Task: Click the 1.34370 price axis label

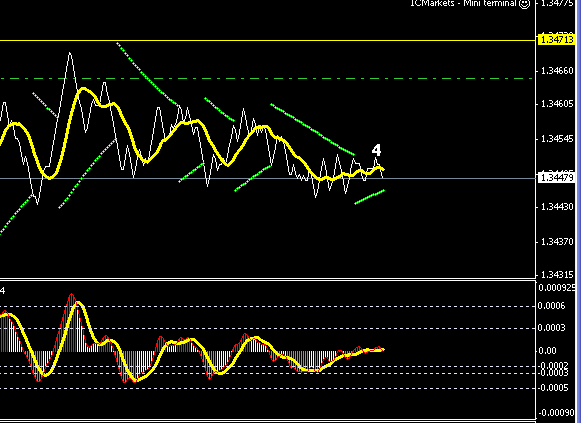Action: point(557,242)
